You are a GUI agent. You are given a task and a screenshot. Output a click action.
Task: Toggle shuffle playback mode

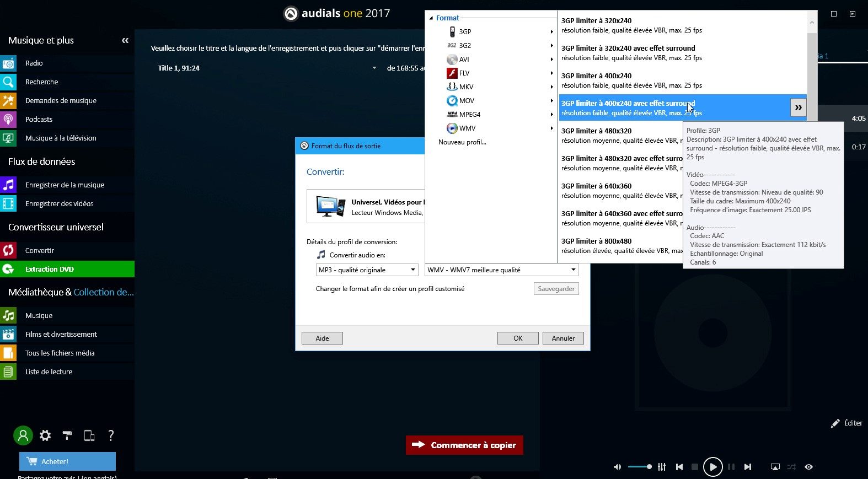(791, 467)
